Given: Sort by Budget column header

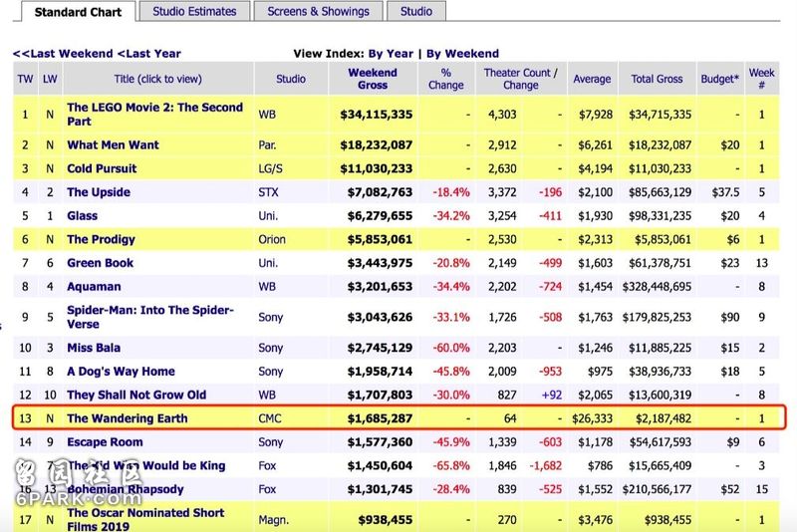Looking at the screenshot, I should tap(719, 79).
